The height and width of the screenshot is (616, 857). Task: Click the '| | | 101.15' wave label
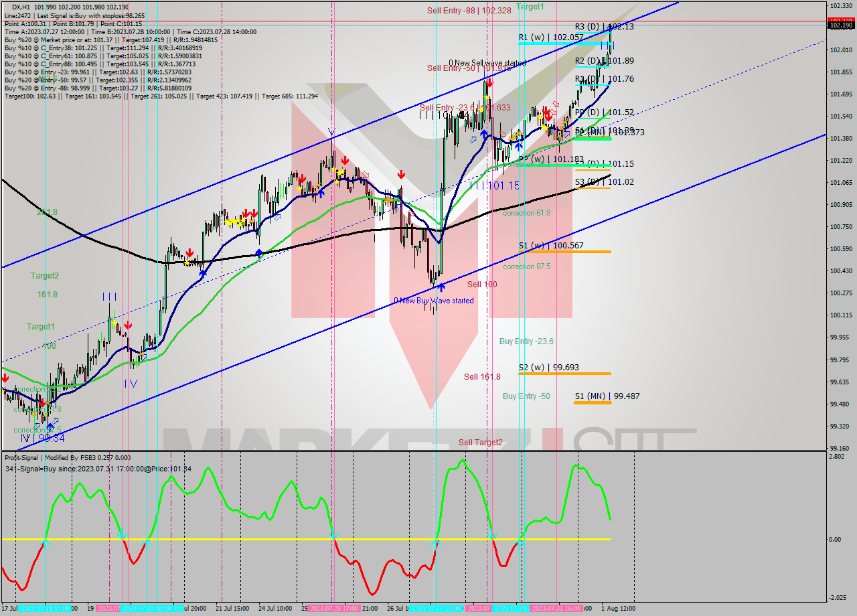tap(495, 185)
